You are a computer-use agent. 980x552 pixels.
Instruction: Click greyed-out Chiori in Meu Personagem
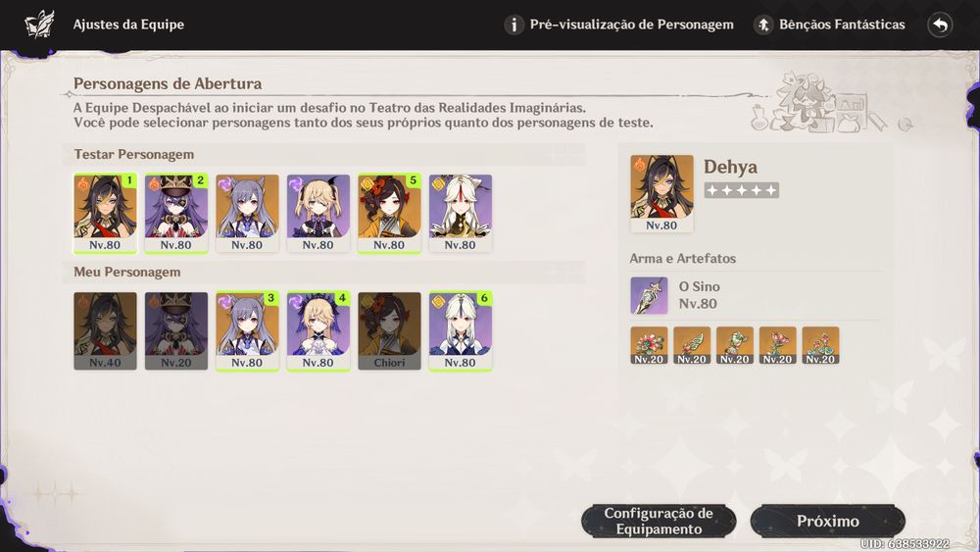point(389,330)
